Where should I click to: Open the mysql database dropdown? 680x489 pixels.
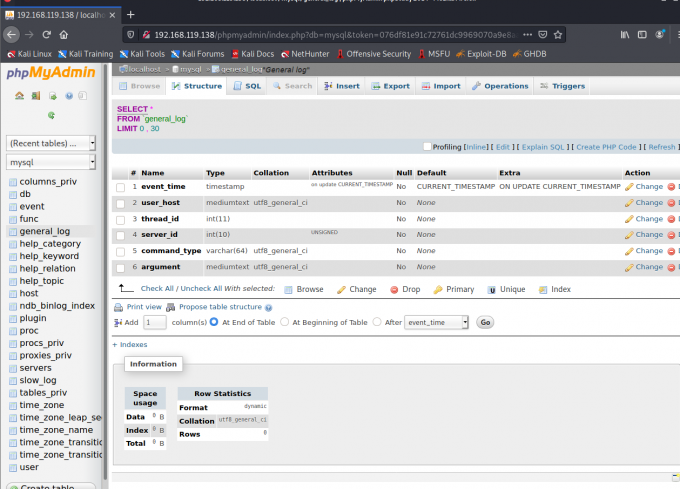51,162
